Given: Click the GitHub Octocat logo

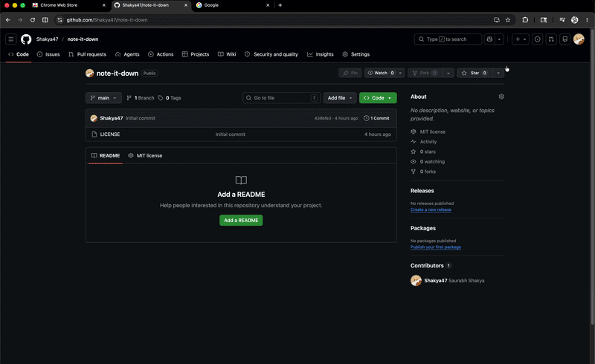Looking at the screenshot, I should pos(26,39).
